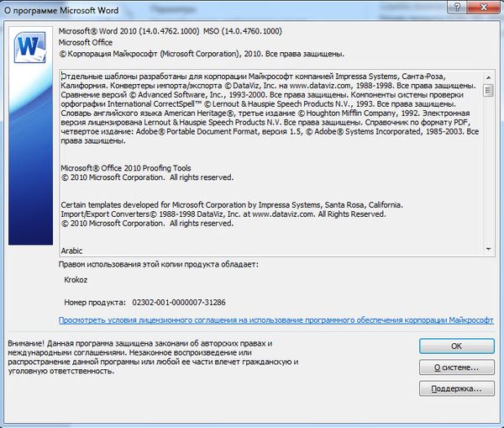
Task: Click the scroll up arrow of credits box
Action: pyautogui.click(x=488, y=77)
